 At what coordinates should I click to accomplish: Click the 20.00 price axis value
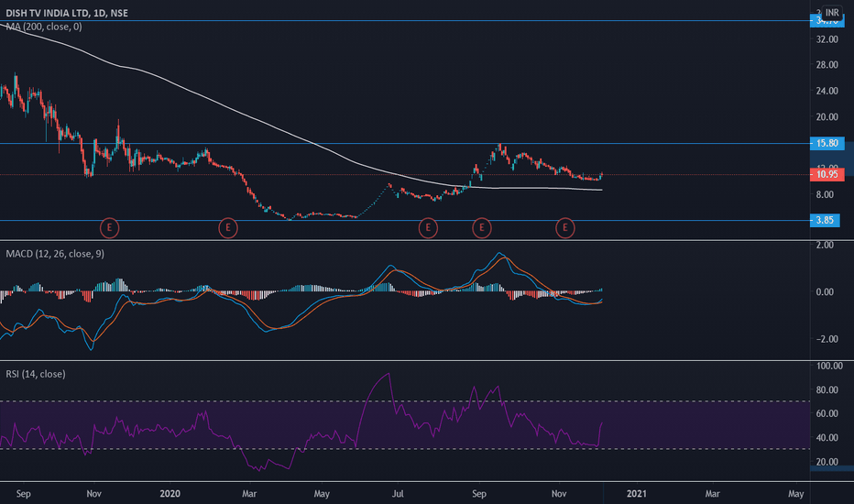click(827, 116)
